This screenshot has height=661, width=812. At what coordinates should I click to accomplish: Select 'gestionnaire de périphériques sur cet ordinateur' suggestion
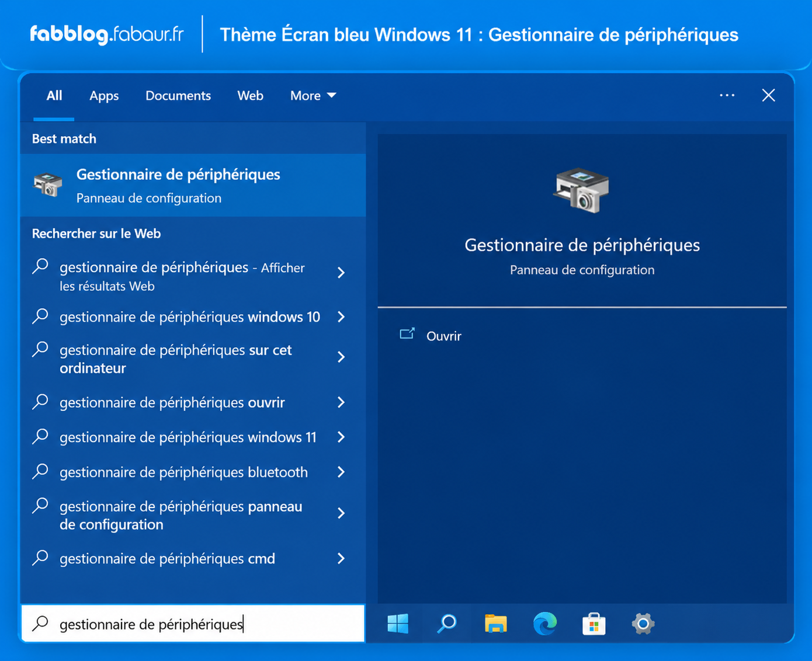pos(176,359)
